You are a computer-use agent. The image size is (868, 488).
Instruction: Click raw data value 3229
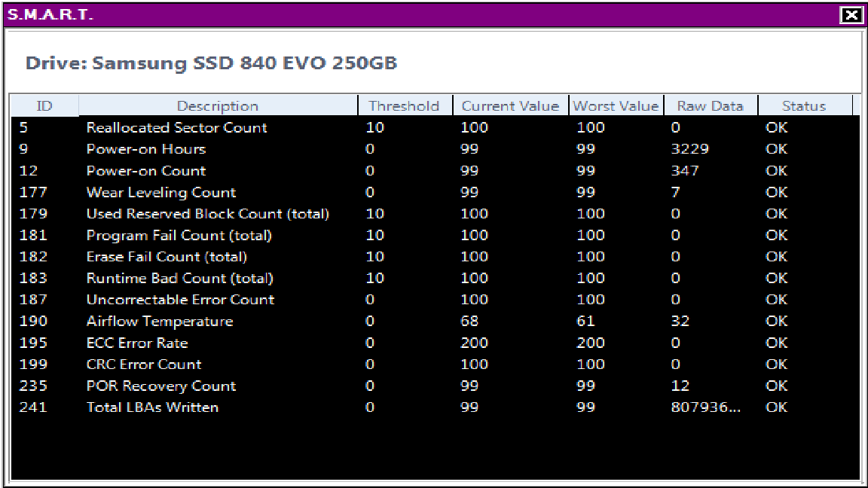pyautogui.click(x=689, y=149)
